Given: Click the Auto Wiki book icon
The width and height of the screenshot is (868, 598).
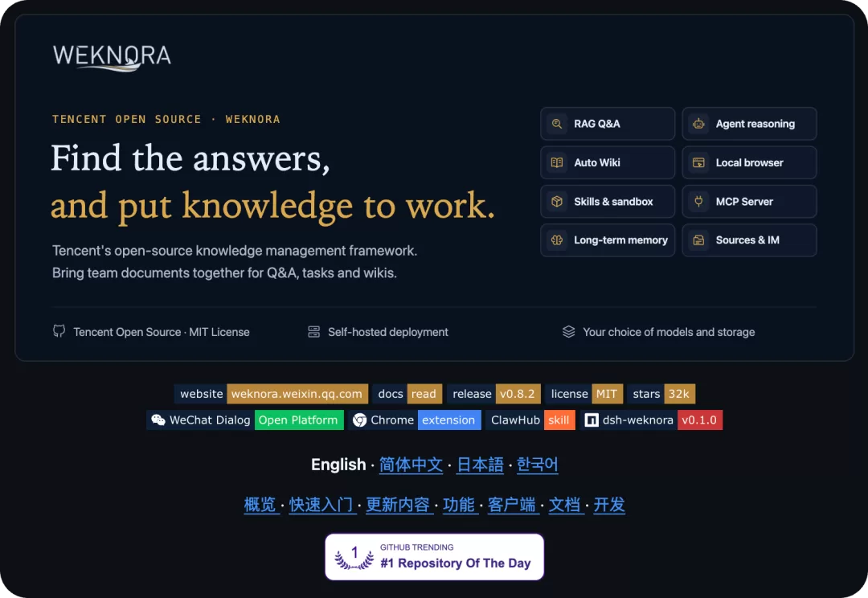Looking at the screenshot, I should pyautogui.click(x=557, y=162).
